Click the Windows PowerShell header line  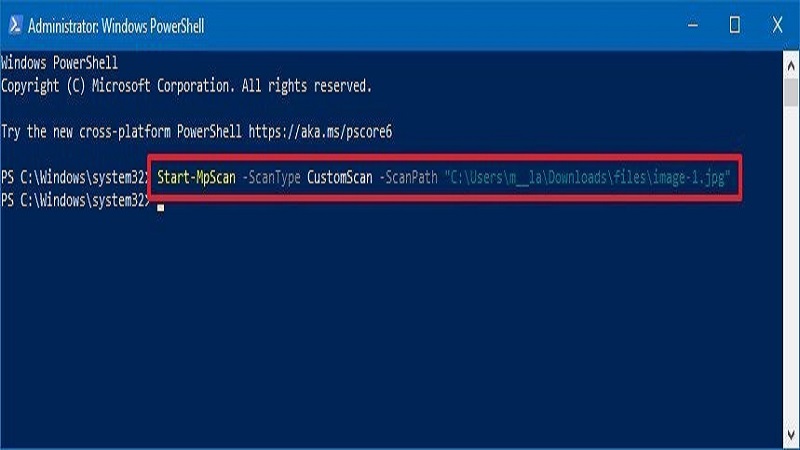click(60, 65)
